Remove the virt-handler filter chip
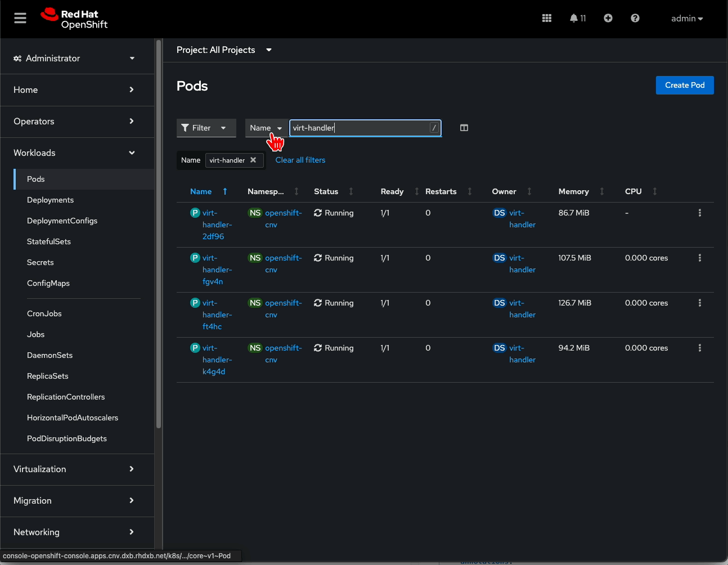The height and width of the screenshot is (565, 728). [253, 160]
